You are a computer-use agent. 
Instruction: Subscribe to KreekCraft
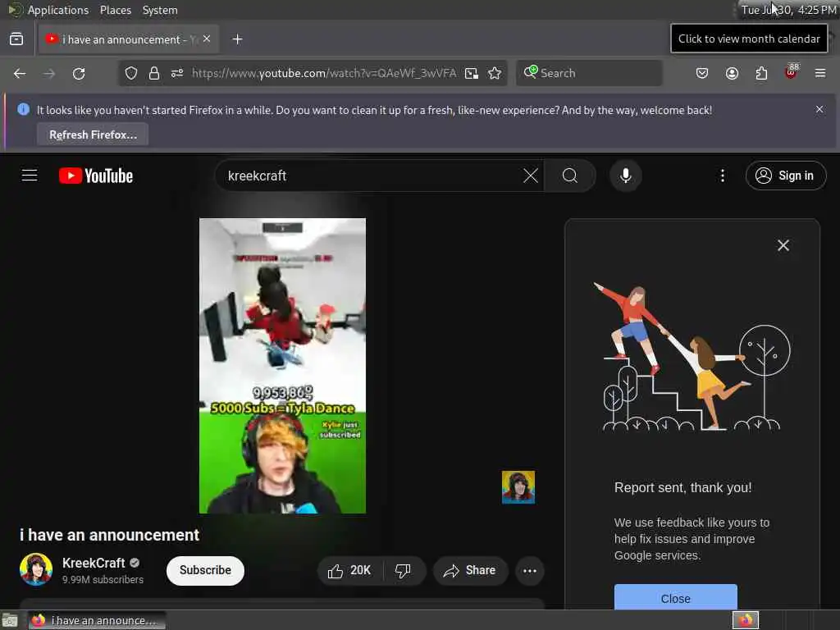coord(205,571)
